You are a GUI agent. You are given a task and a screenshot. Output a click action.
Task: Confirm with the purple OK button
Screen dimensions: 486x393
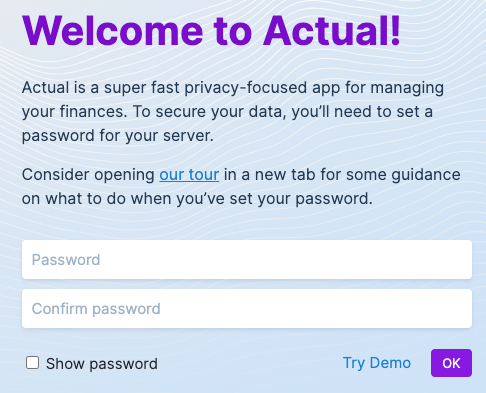click(x=451, y=363)
